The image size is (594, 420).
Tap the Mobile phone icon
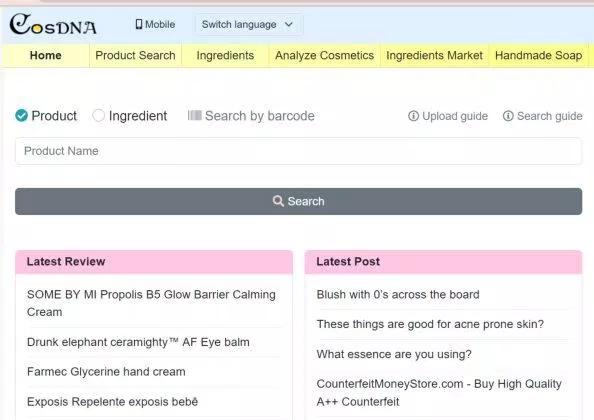139,24
